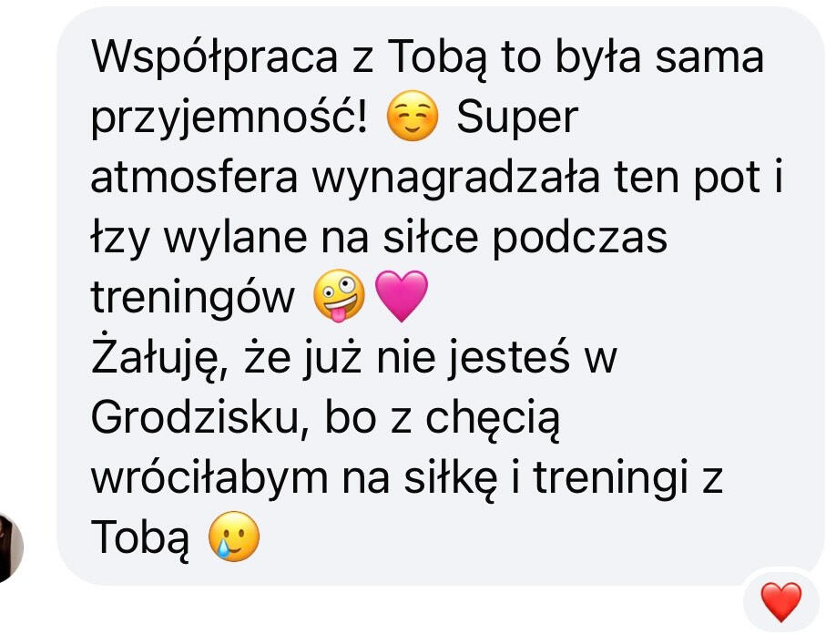Click the pink heart emoji in message
This screenshot has width=836, height=644.
pos(402,296)
